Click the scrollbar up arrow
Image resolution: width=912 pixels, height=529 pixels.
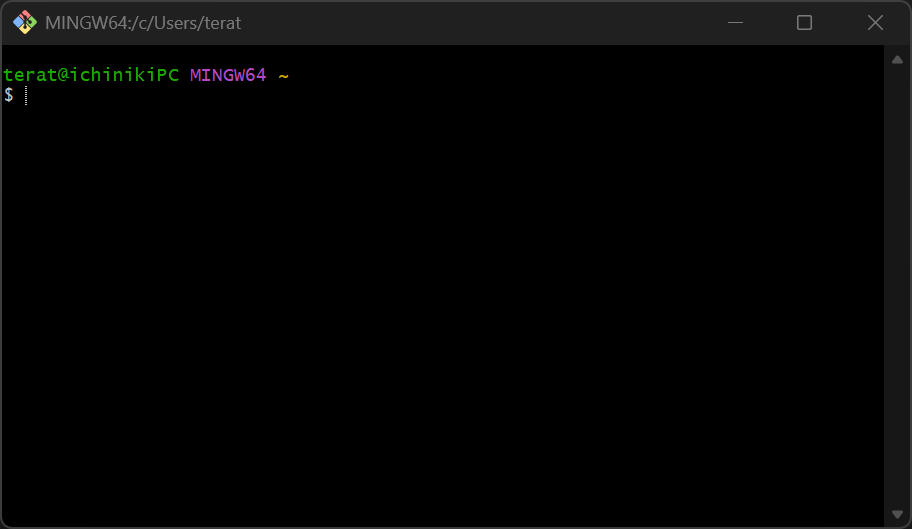pos(897,59)
